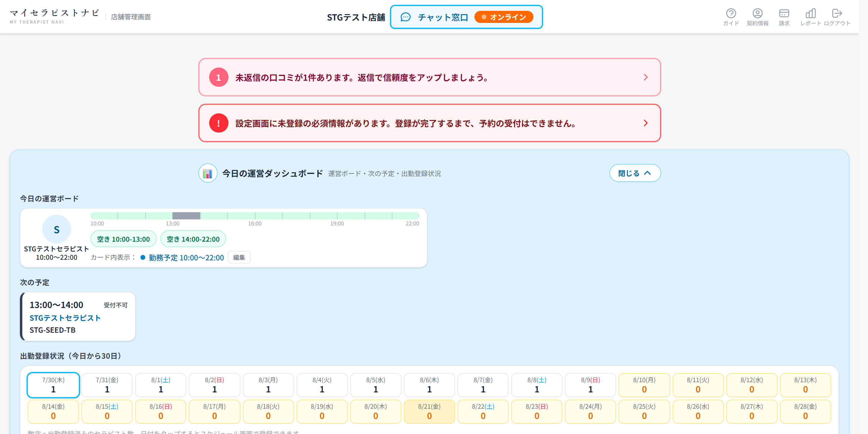Screen dimensions: 868x434
Task: Open the 13:00～14:00 next appointment card
Action: (x=78, y=316)
